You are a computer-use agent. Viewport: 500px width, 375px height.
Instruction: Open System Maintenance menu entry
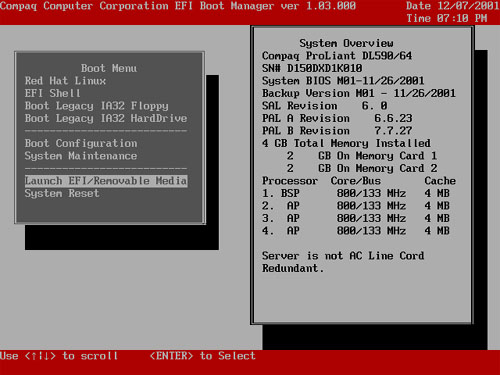(x=81, y=156)
